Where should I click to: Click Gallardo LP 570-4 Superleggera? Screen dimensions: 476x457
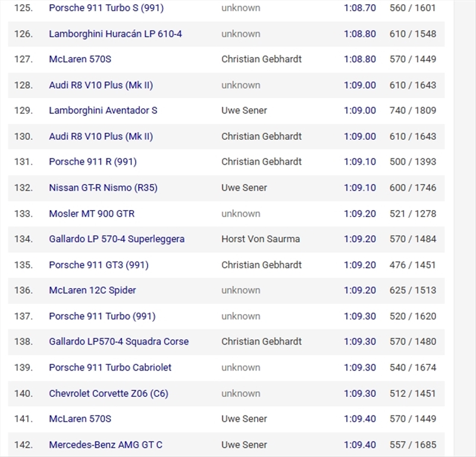coord(117,239)
